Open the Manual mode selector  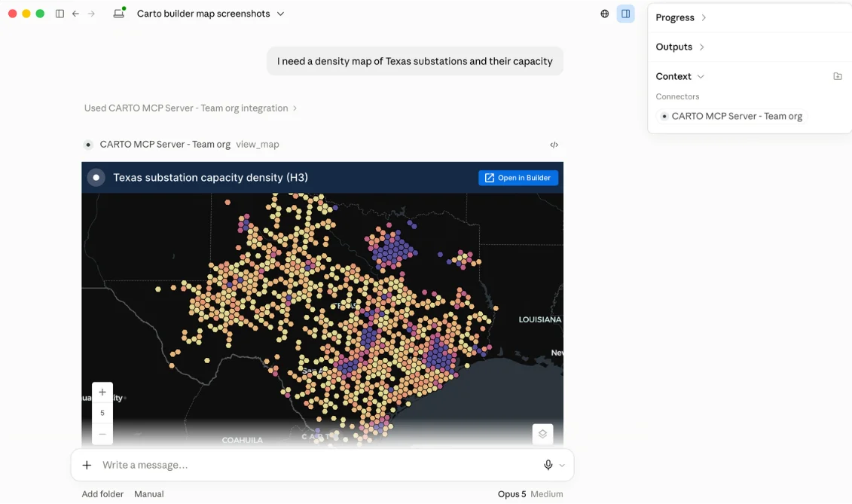click(x=149, y=493)
